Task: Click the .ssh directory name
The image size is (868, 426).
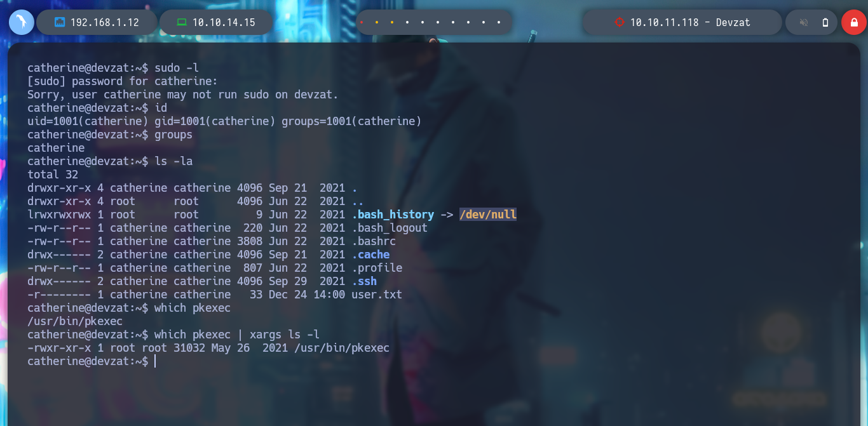Action: tap(364, 281)
